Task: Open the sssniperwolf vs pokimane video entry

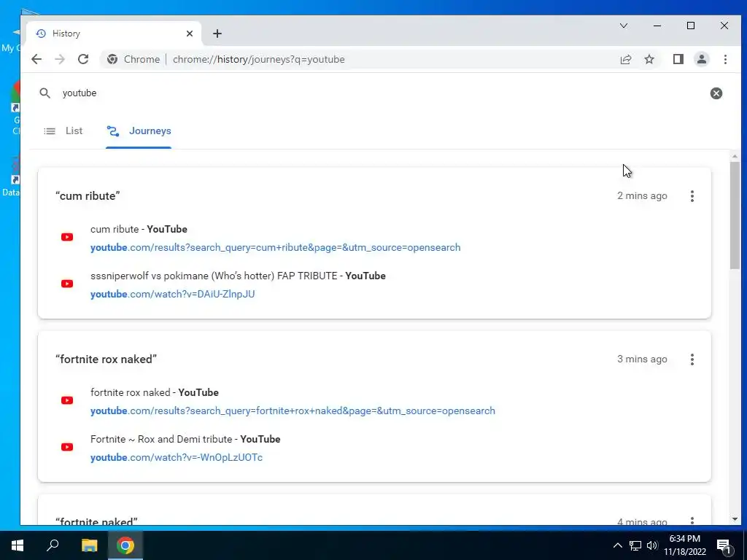Action: pos(238,276)
